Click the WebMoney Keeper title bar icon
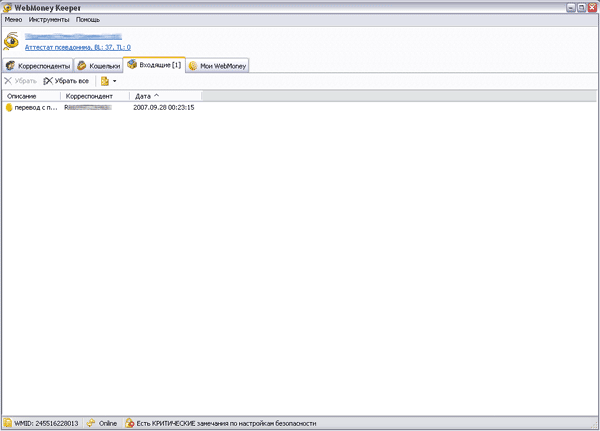Screen dimensions: 600x431 click(7, 8)
